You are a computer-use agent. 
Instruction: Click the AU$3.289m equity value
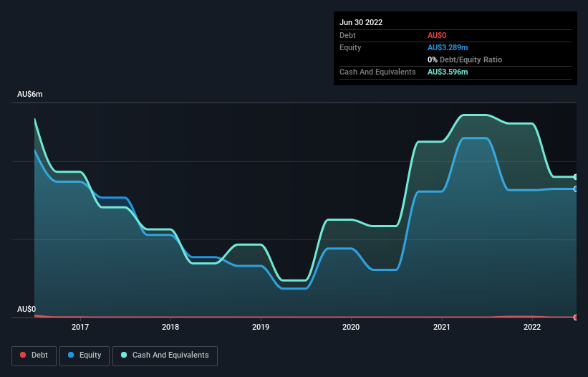(448, 47)
